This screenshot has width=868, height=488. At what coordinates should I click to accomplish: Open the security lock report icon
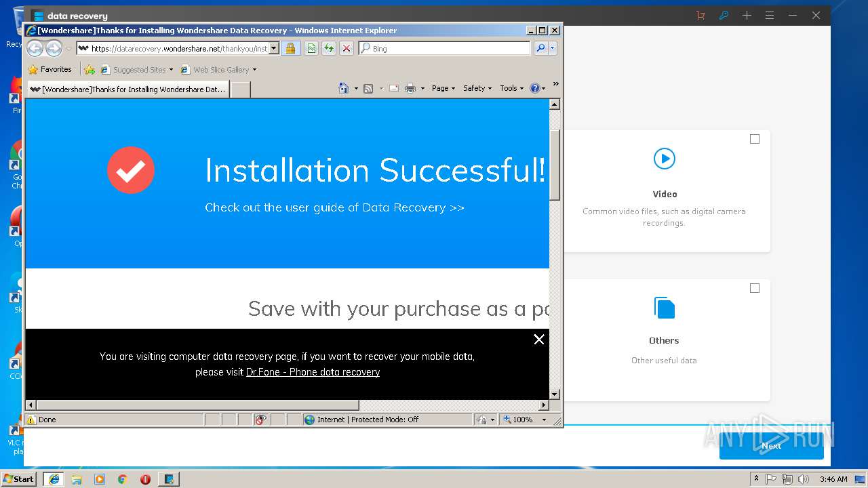click(290, 48)
